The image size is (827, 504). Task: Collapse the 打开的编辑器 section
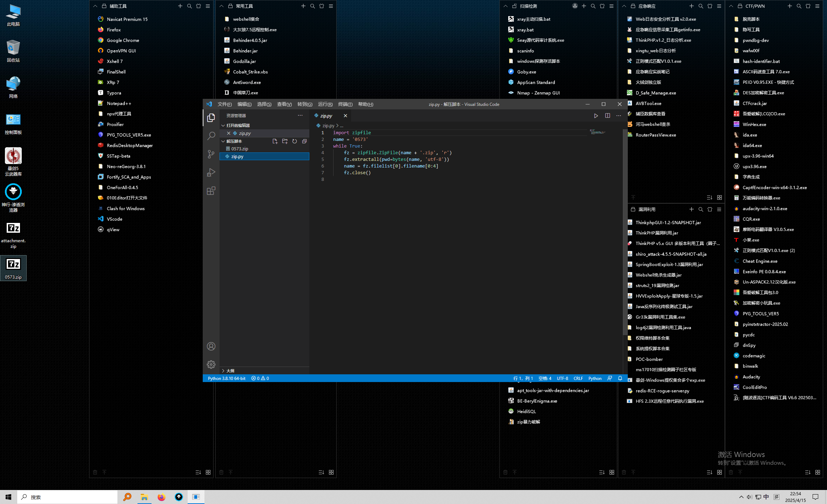[x=223, y=125]
